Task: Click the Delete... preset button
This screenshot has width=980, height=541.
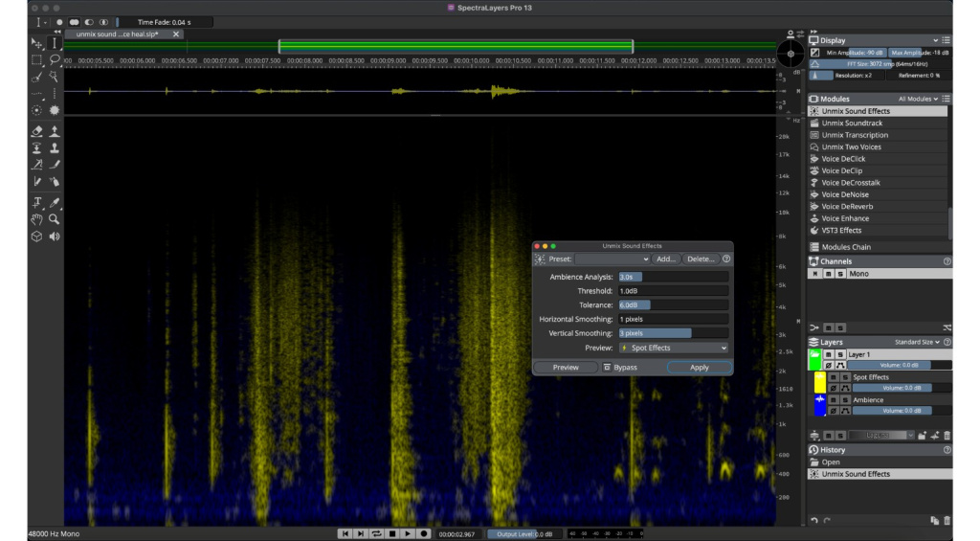Action: (x=701, y=259)
